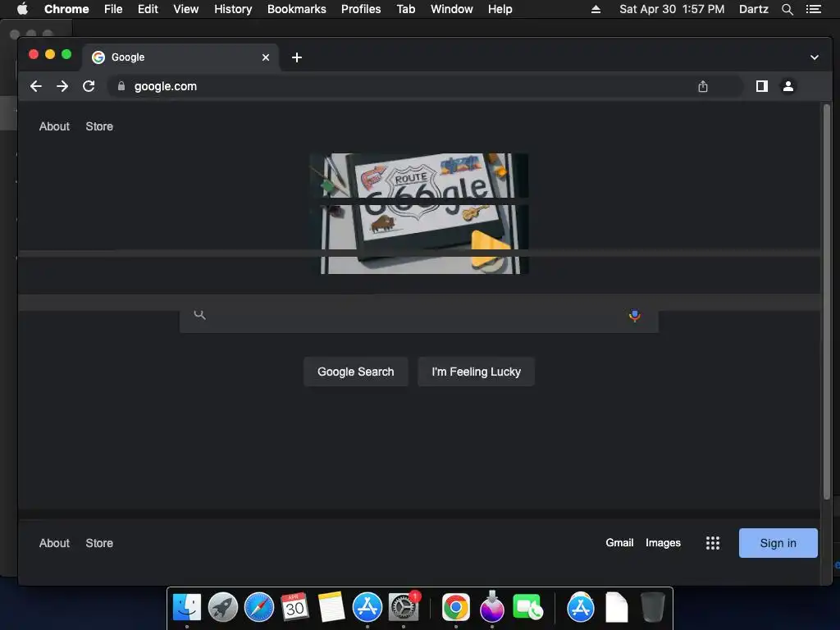Click the Google Search button
Screen dimensions: 840x630
tap(356, 372)
